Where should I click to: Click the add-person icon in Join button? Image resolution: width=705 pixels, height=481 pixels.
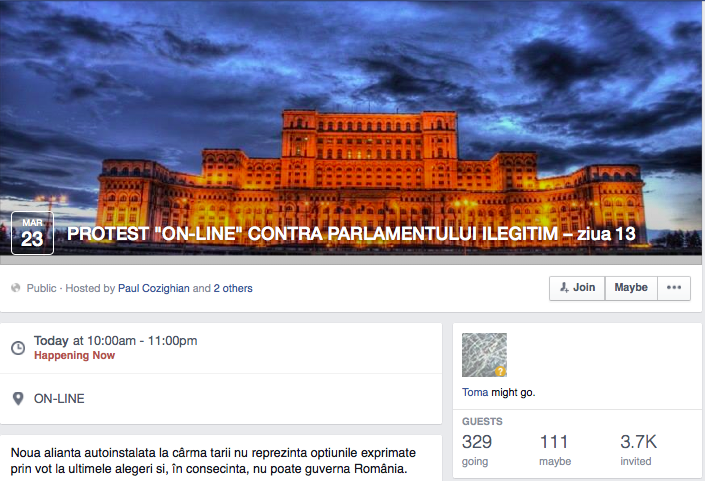[x=564, y=288]
